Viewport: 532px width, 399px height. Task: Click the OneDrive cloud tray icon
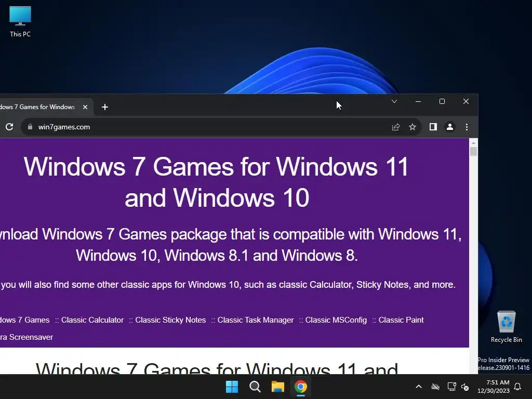[x=435, y=387]
